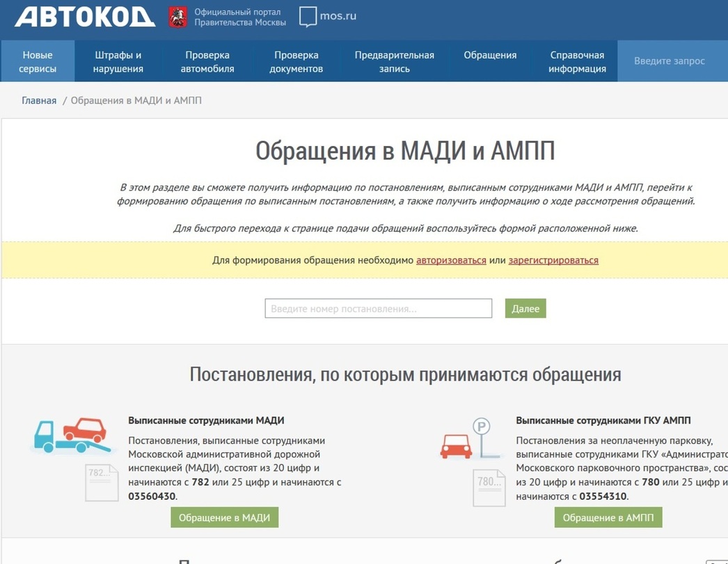Select Проверка документов in navigation

click(x=296, y=62)
